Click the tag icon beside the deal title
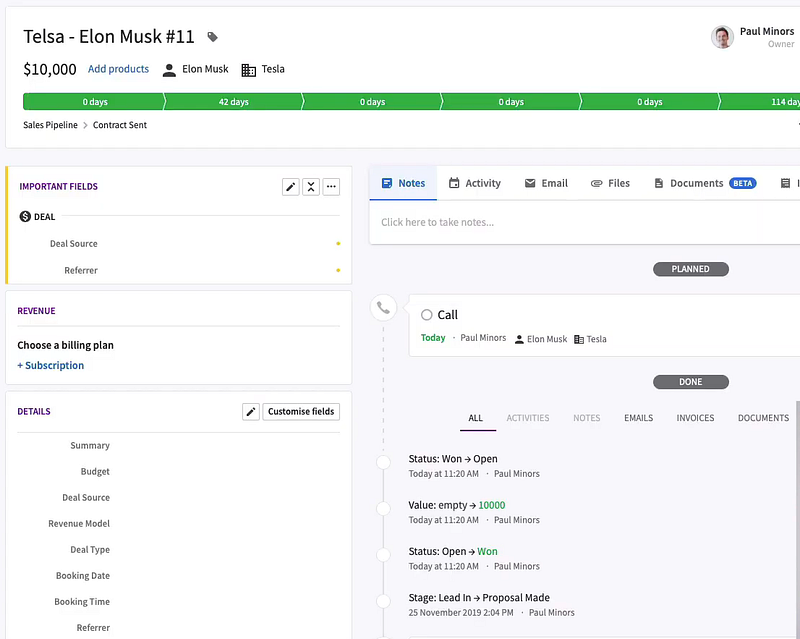Screen dimensions: 800x639 212,37
